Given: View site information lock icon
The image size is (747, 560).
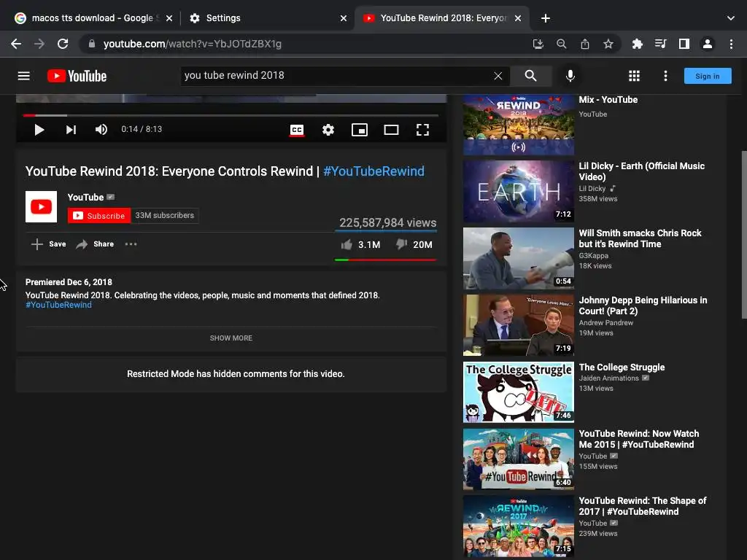Looking at the screenshot, I should (x=91, y=44).
